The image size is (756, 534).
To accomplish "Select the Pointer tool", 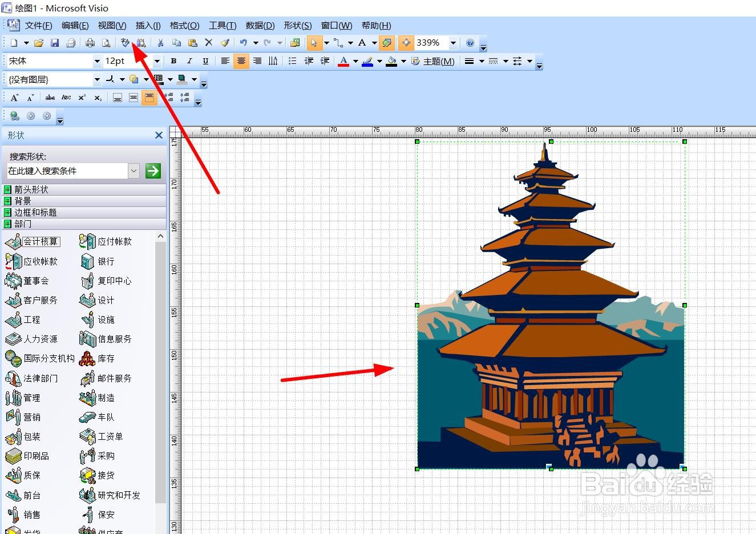I will [x=314, y=43].
